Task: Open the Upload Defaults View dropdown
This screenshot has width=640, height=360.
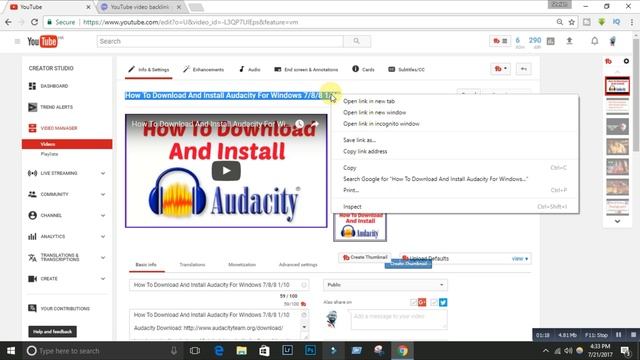Action: 520,259
